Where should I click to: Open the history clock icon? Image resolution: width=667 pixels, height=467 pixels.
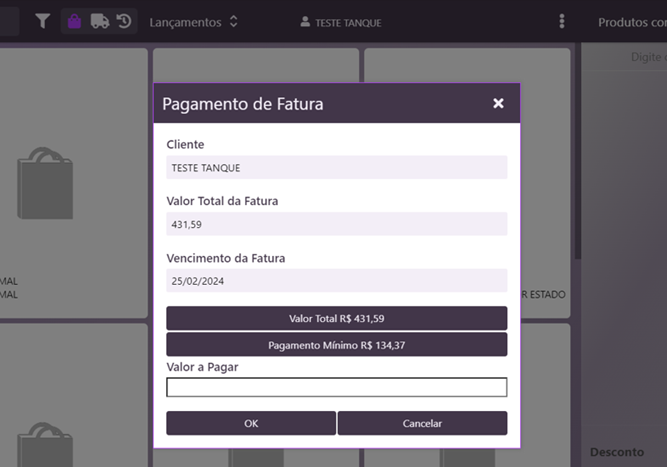point(124,21)
